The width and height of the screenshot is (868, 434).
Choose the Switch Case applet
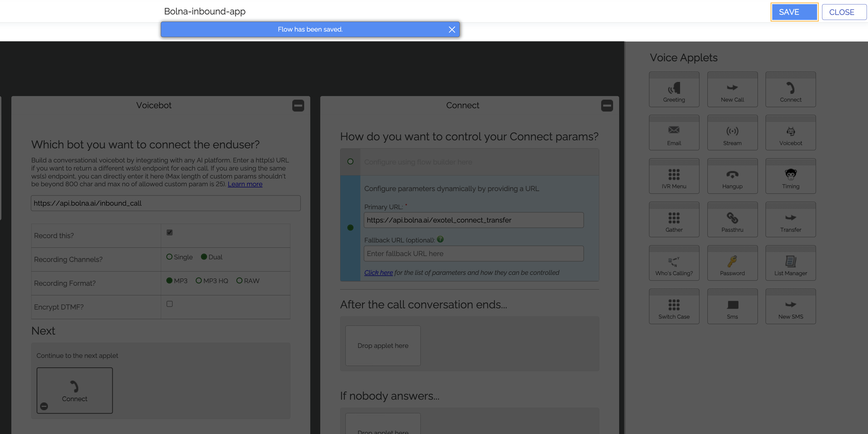coord(674,306)
